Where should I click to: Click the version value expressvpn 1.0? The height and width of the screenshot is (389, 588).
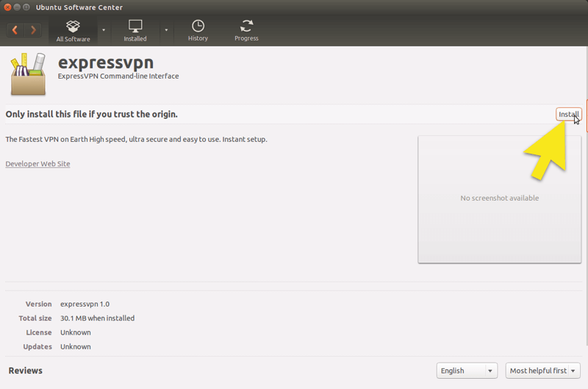pos(85,304)
